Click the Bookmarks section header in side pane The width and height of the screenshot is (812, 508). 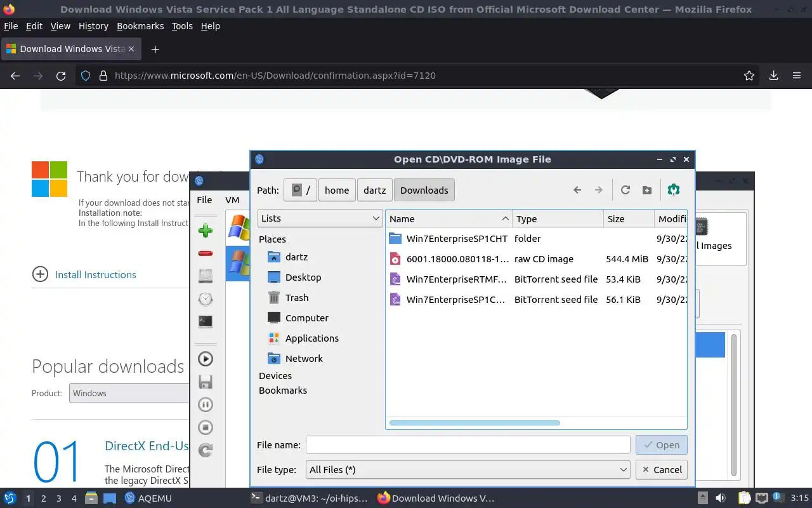point(283,391)
